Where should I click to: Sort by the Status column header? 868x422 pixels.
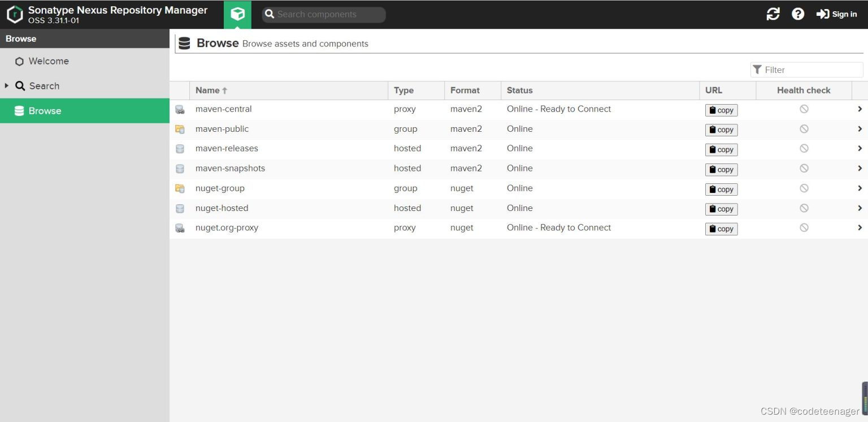click(x=600, y=91)
